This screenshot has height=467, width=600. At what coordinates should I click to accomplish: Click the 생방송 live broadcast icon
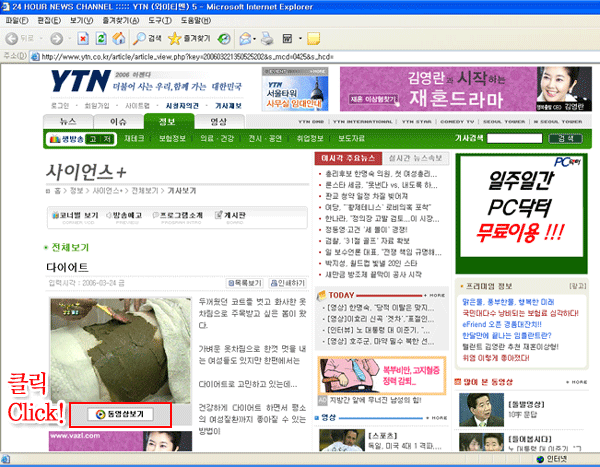[67, 139]
